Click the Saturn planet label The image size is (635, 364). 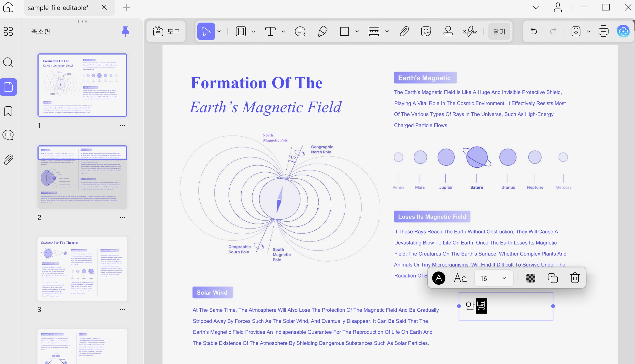477,187
